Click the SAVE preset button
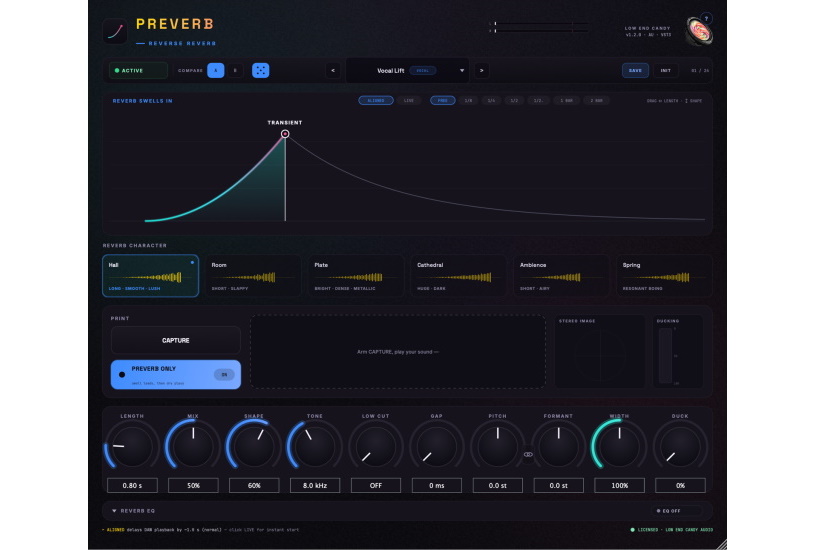820x550 pixels. pyautogui.click(x=635, y=70)
